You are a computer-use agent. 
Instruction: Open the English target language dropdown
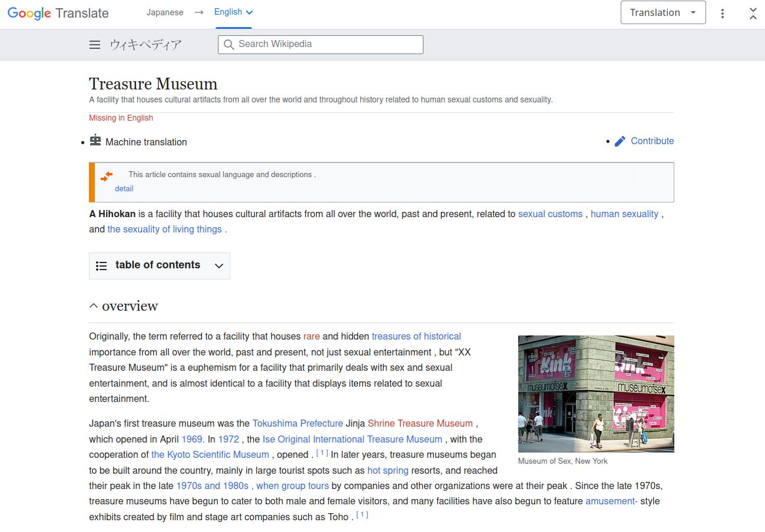233,12
